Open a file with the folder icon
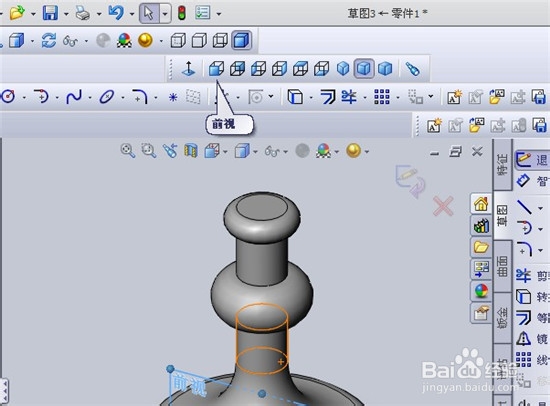 (x=17, y=13)
